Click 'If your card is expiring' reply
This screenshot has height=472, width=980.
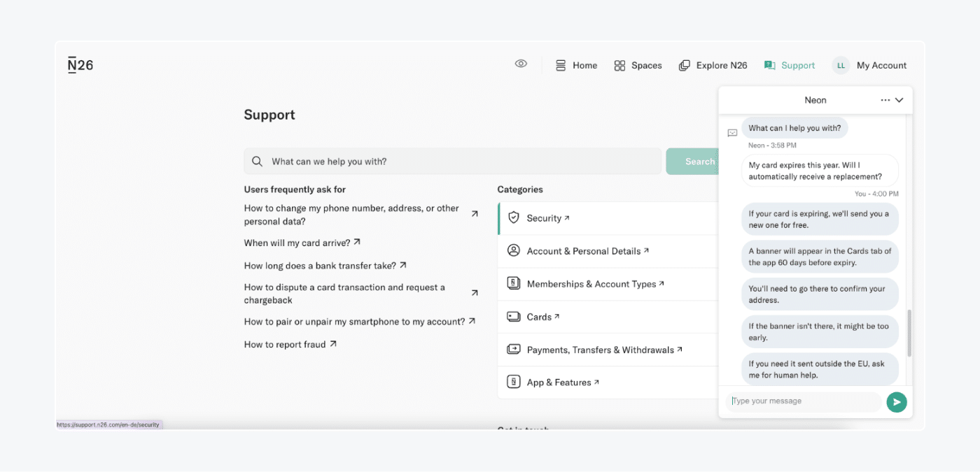point(820,220)
